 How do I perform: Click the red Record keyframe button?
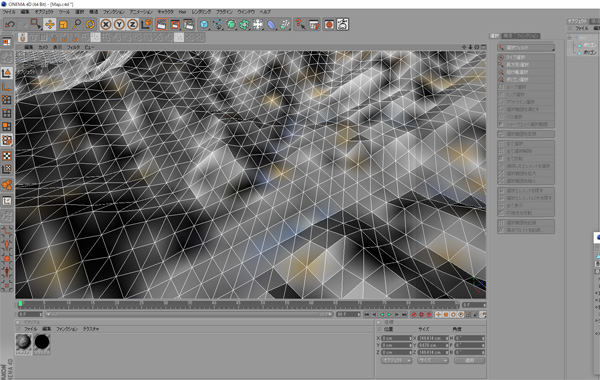[x=413, y=315]
